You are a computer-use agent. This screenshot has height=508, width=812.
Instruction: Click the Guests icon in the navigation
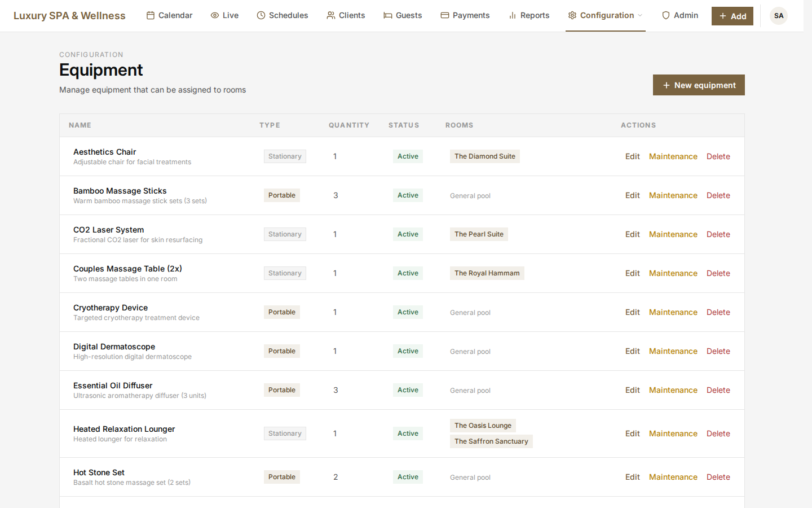[x=387, y=15]
